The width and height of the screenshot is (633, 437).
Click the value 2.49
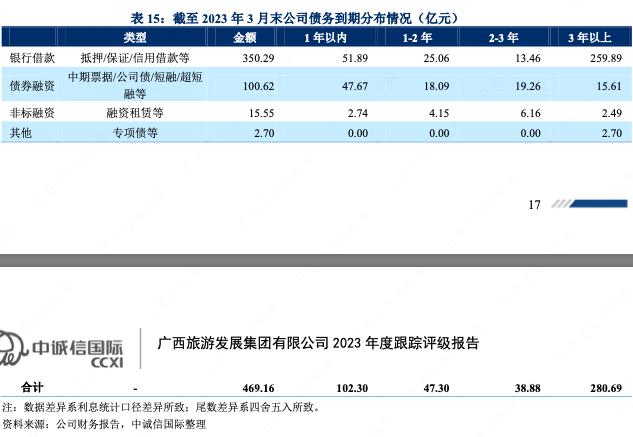pos(612,113)
